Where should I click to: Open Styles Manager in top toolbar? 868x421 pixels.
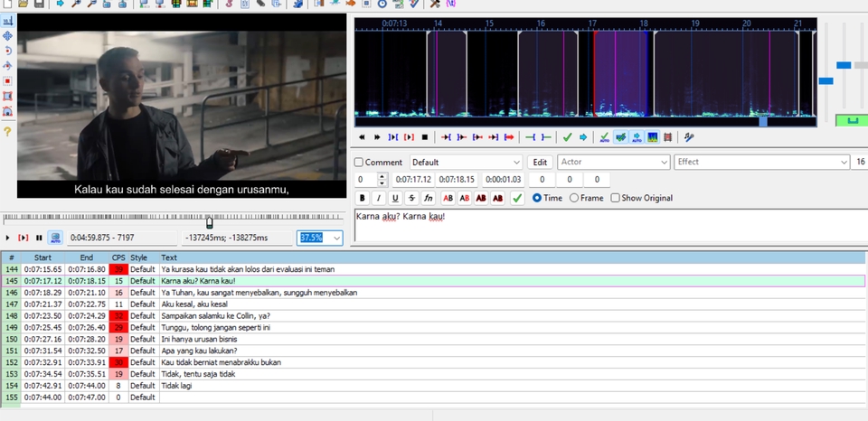tap(229, 4)
